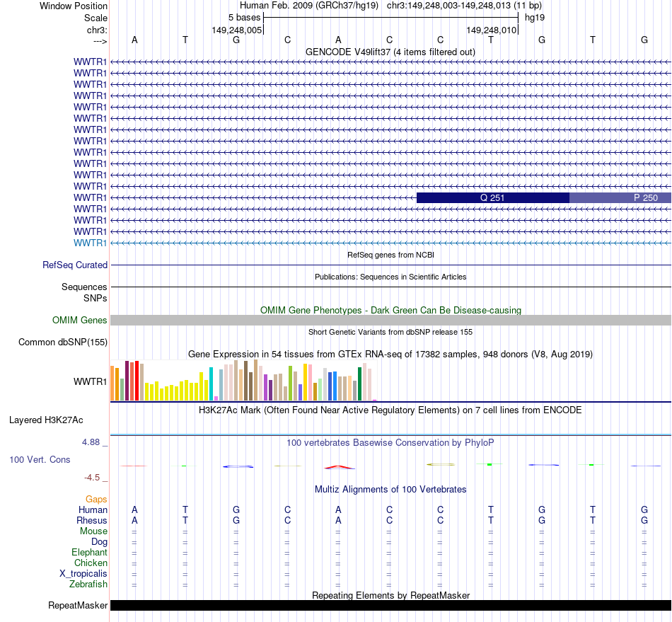Click the WWTR1 label beside GTEx bars
The height and width of the screenshot is (622, 672).
coord(90,381)
